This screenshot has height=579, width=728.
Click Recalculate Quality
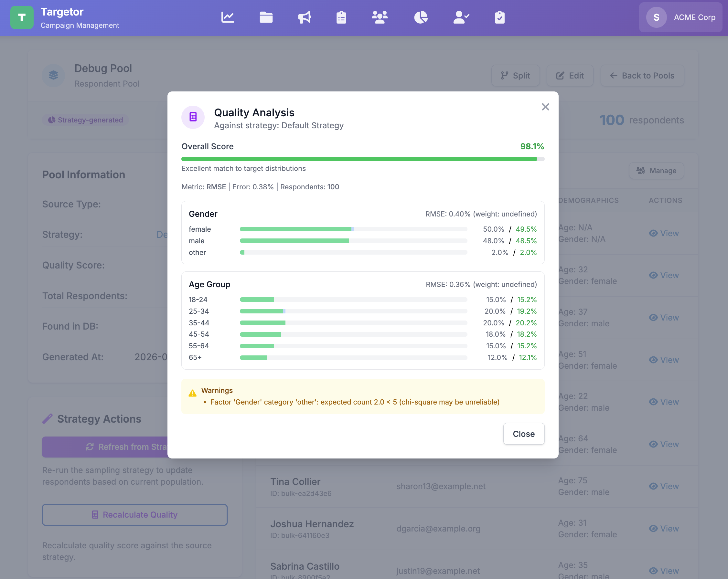tap(134, 515)
